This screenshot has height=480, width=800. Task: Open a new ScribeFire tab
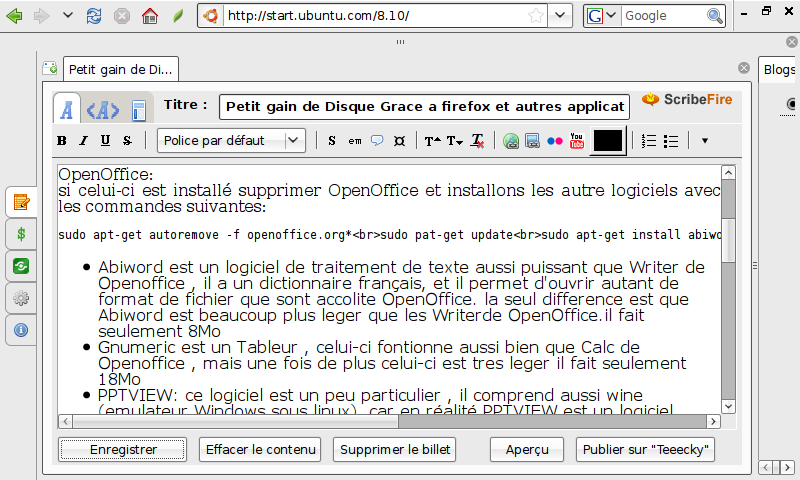pyautogui.click(x=50, y=68)
